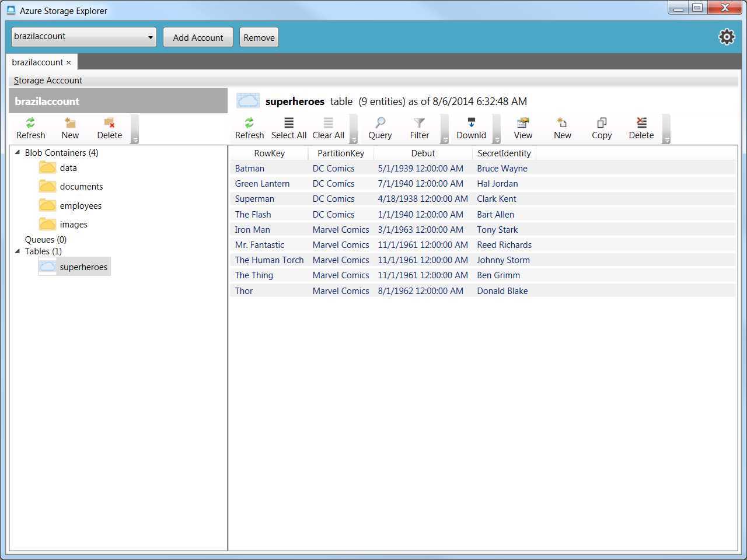
Task: Open overflow arrow after Filter
Action: point(445,139)
